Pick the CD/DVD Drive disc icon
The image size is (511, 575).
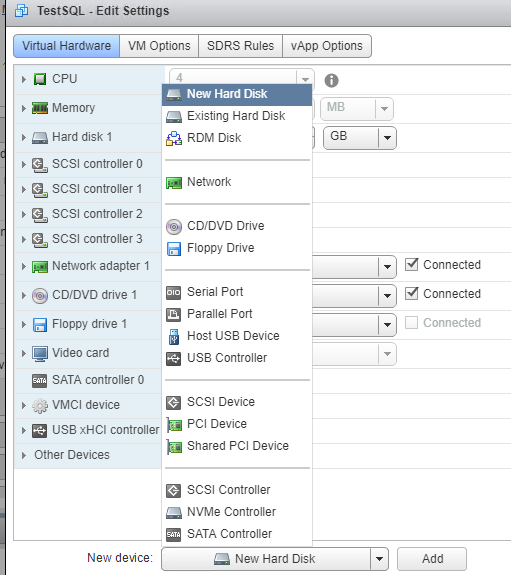point(174,226)
